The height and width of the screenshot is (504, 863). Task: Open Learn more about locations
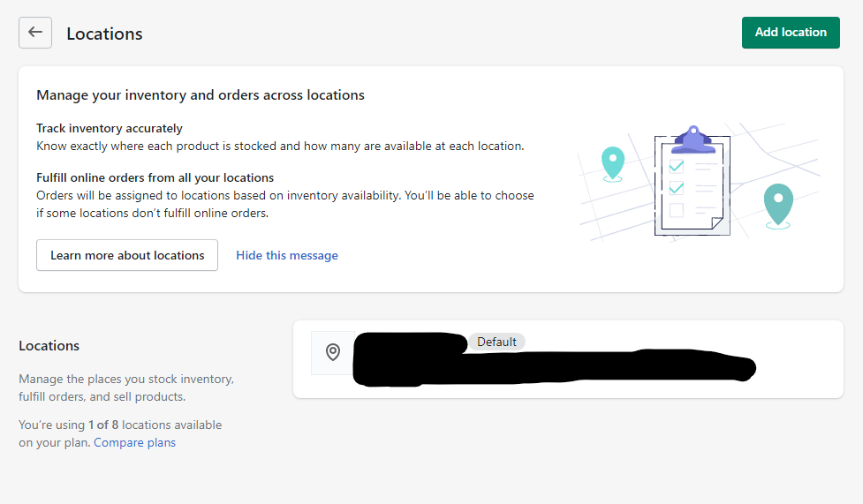(x=127, y=255)
